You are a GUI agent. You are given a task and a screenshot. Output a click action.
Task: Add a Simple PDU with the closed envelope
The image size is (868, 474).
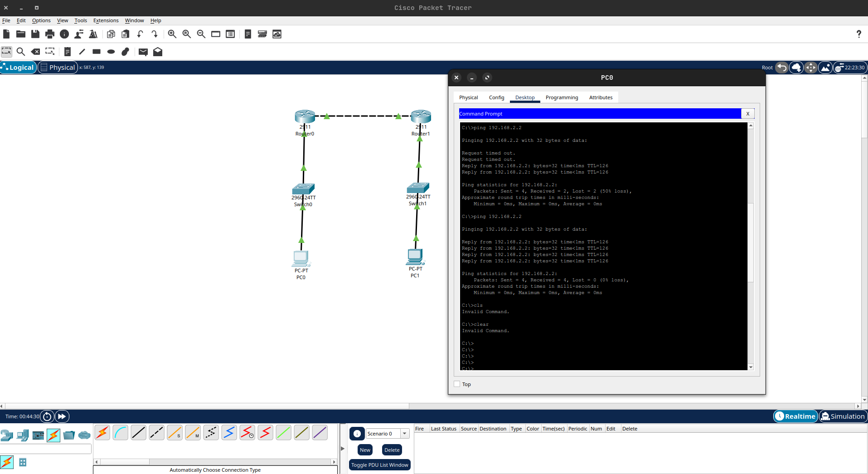[x=143, y=52]
